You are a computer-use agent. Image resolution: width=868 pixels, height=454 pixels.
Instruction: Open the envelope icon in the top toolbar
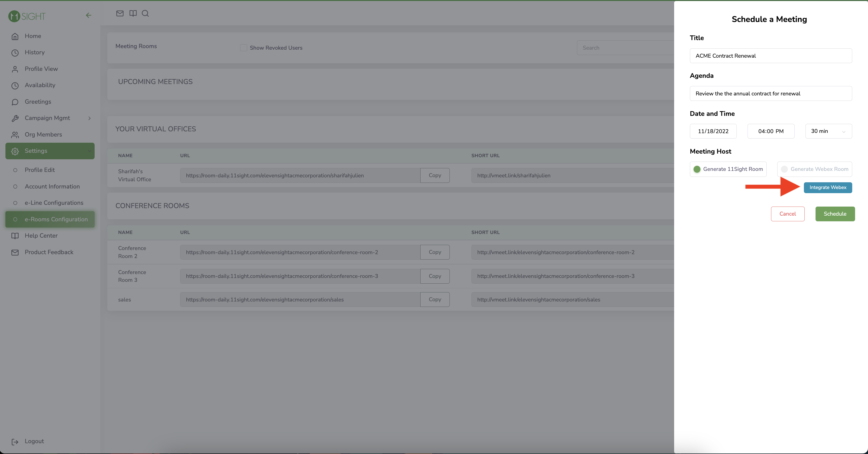120,13
